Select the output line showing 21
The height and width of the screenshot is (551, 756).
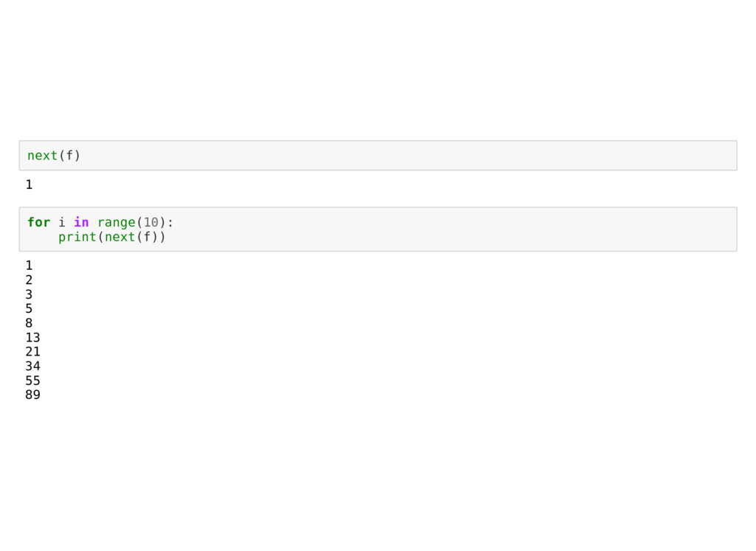(x=32, y=352)
